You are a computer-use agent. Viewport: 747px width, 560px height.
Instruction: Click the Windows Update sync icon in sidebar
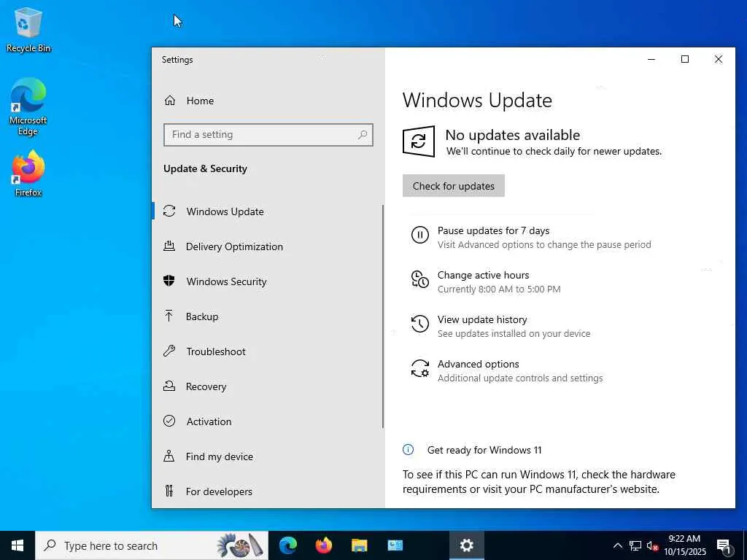[x=169, y=211]
